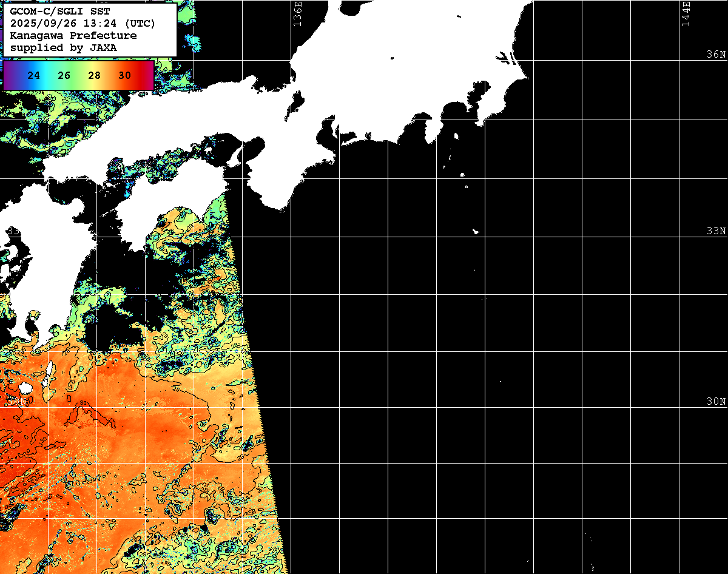728x574 pixels.
Task: Click the 33N latitude label on right edge
Action: point(716,231)
